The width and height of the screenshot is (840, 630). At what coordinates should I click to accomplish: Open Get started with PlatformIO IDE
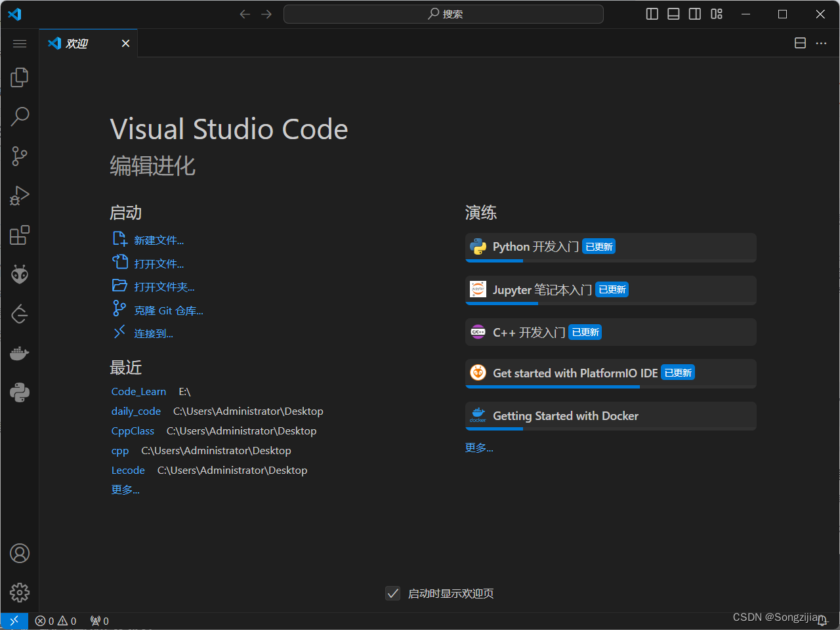coord(610,373)
